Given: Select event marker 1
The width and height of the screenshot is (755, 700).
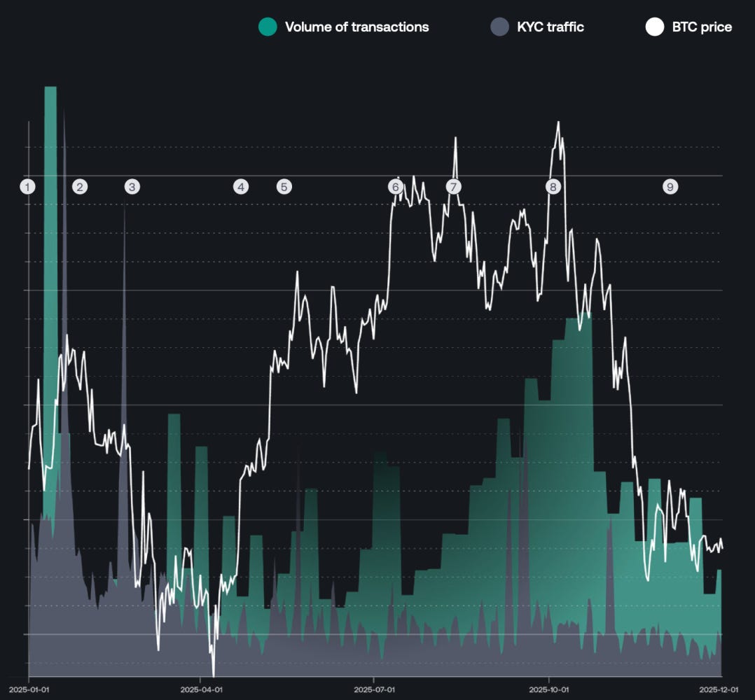Looking at the screenshot, I should 28,187.
